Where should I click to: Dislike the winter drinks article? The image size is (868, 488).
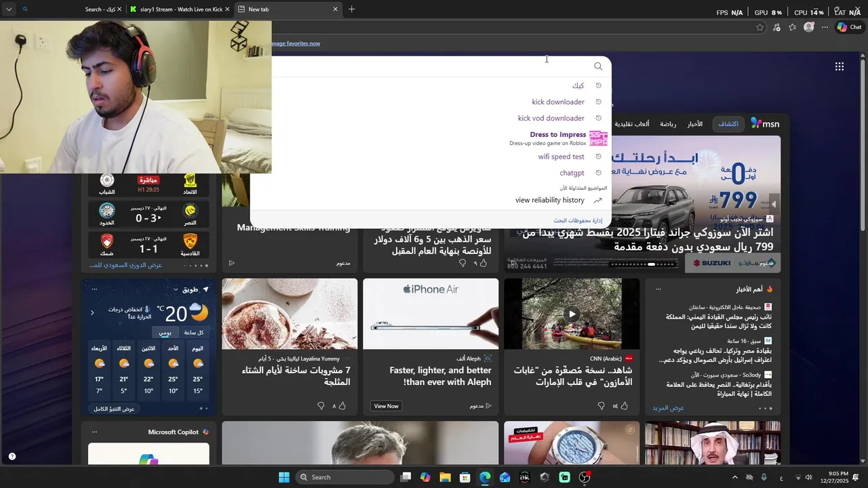tap(321, 406)
